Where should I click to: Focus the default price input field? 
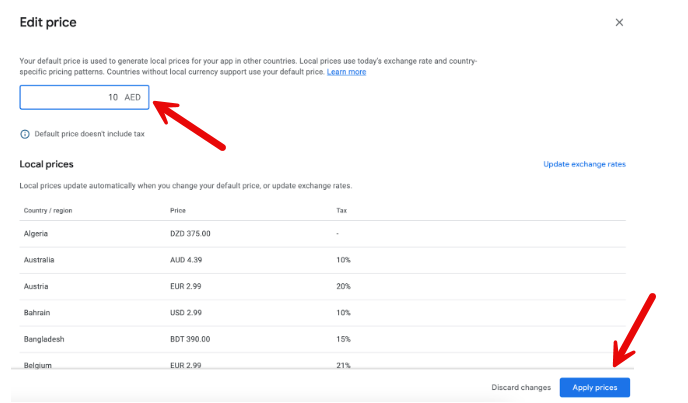(84, 97)
